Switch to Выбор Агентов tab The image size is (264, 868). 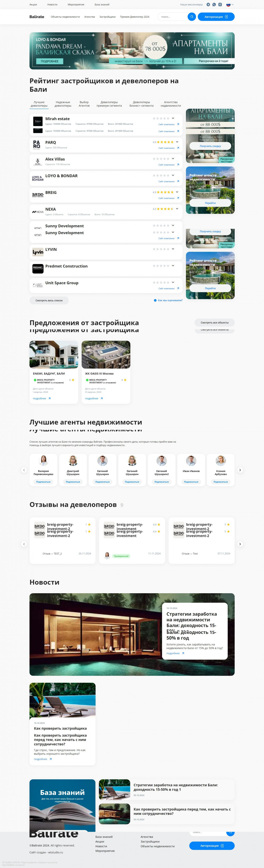click(x=84, y=104)
